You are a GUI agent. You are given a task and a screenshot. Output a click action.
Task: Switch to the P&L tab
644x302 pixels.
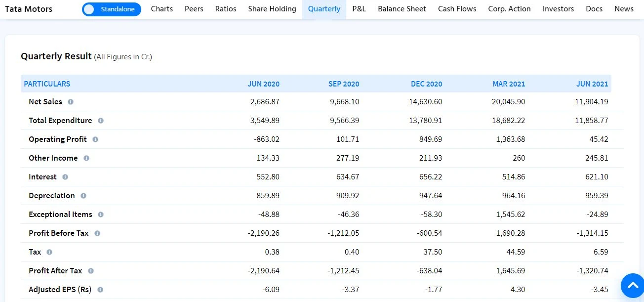coord(359,8)
